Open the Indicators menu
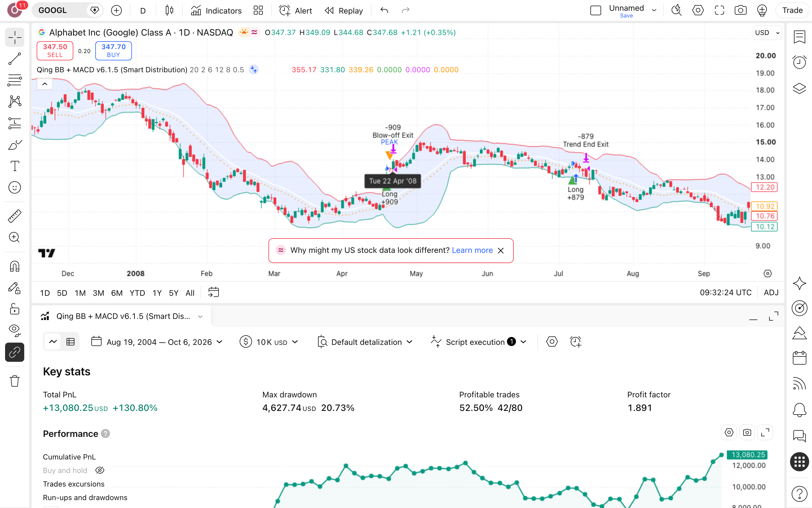 coord(216,10)
